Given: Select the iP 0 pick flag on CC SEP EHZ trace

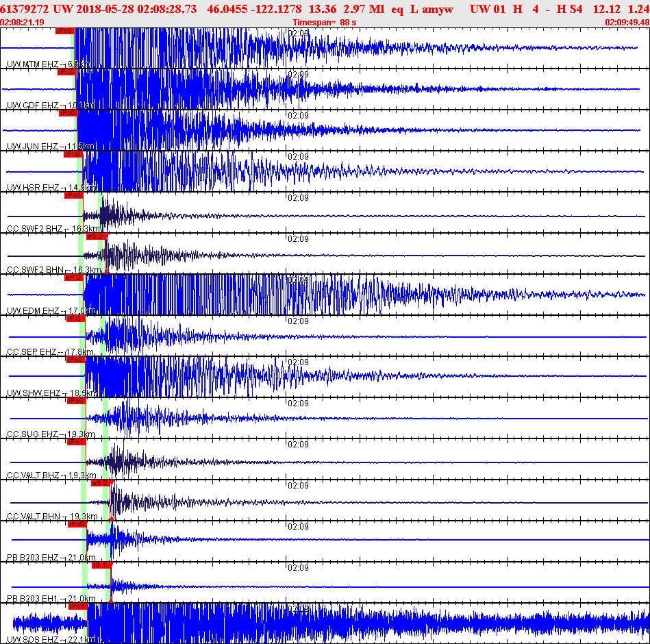Looking at the screenshot, I should click(75, 318).
